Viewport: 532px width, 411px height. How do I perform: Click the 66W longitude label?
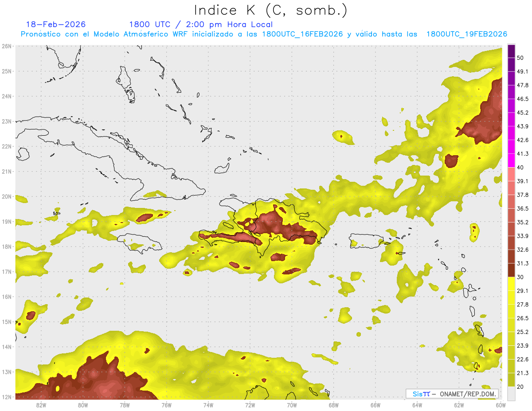point(376,405)
